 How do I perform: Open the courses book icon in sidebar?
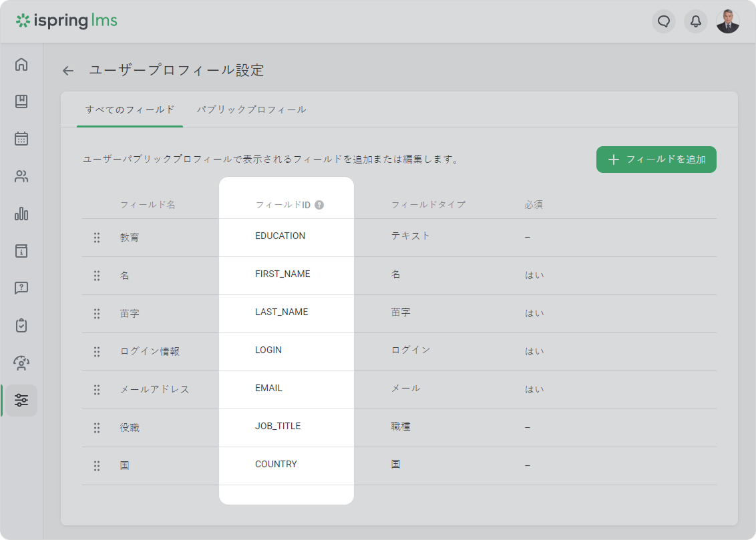21,101
